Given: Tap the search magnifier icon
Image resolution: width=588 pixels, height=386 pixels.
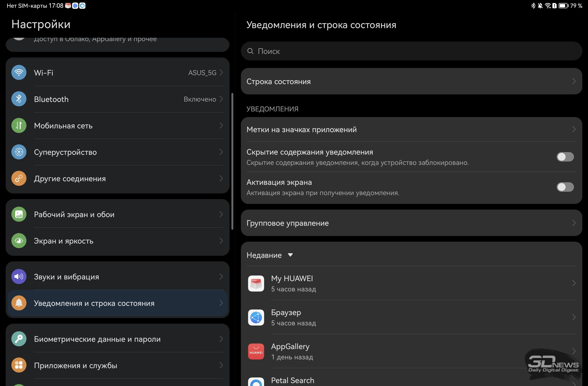Looking at the screenshot, I should 250,51.
